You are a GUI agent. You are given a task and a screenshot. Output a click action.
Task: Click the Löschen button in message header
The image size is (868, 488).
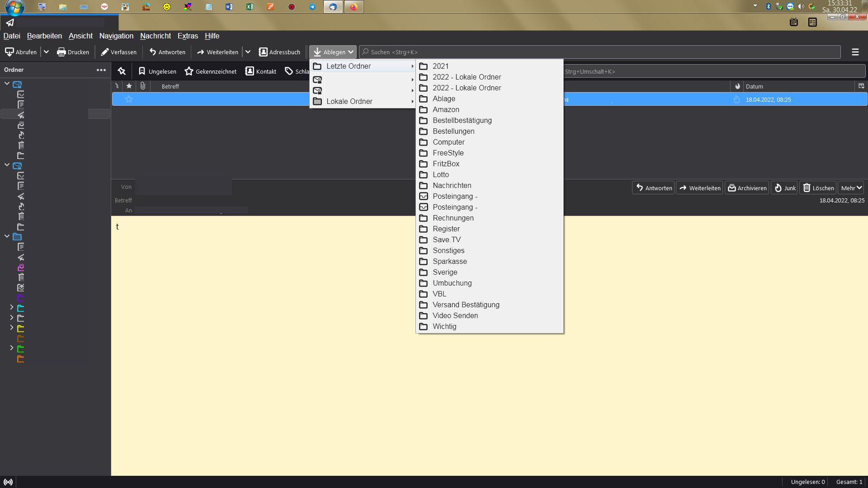click(818, 188)
